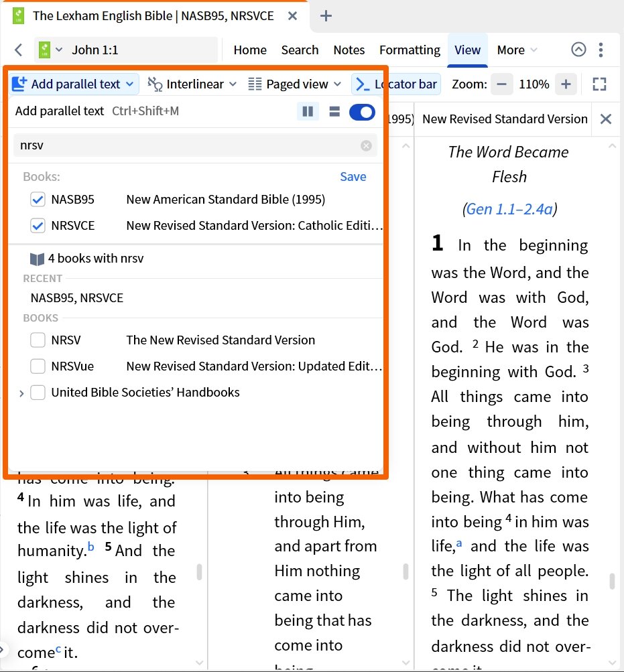This screenshot has width=624, height=672.
Task: Click the left column scrollbar thumb
Action: pos(199,572)
